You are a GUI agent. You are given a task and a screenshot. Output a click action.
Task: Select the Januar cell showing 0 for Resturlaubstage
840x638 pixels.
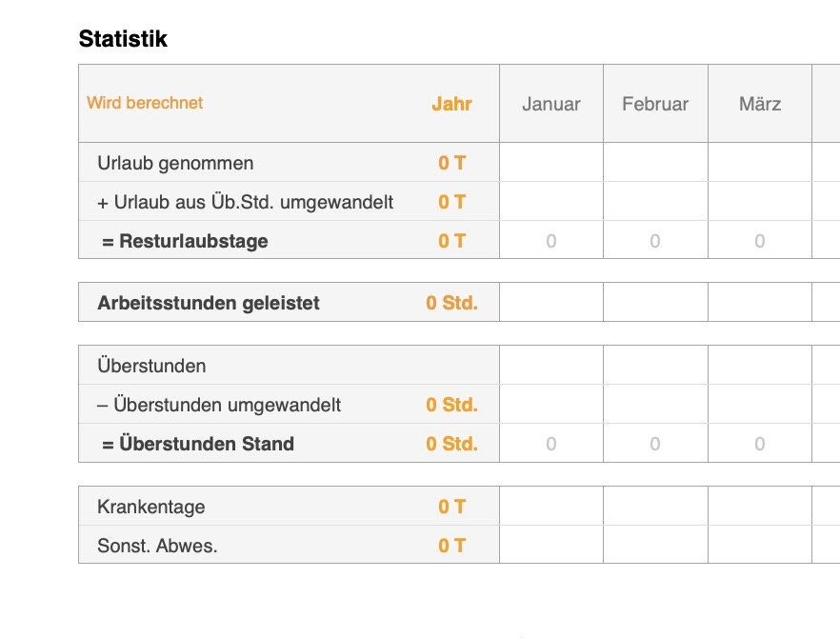[x=550, y=241]
